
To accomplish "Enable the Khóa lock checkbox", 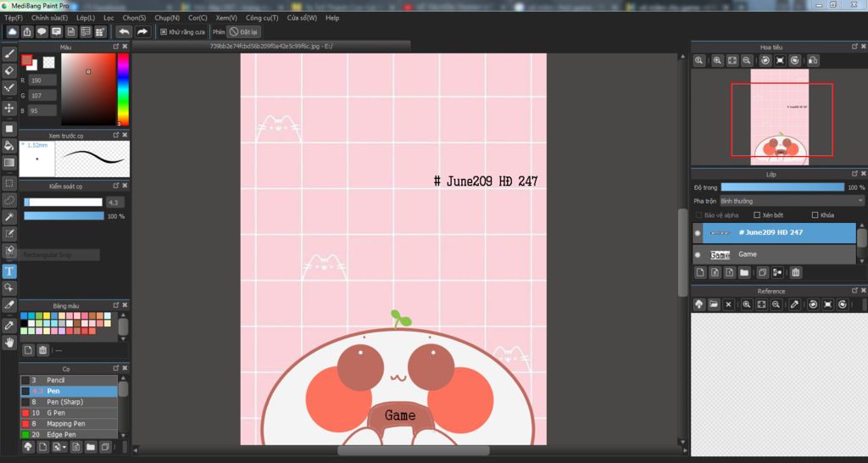I will pos(815,215).
